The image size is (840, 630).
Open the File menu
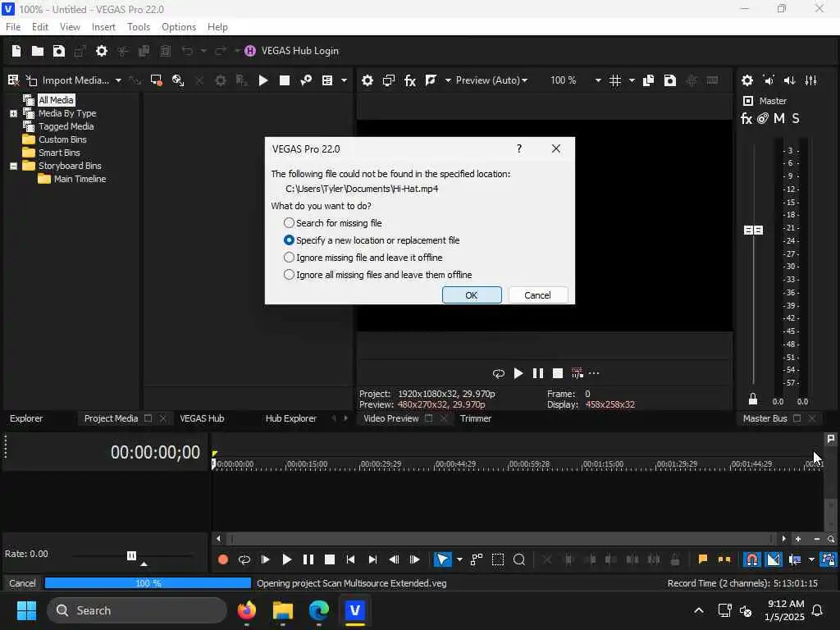13,27
